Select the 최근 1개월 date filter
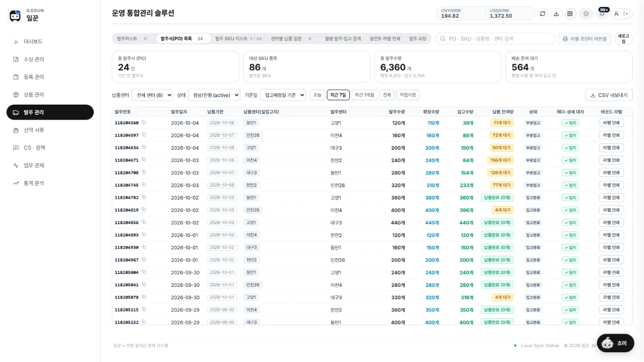The height and width of the screenshot is (362, 644). [x=364, y=95]
